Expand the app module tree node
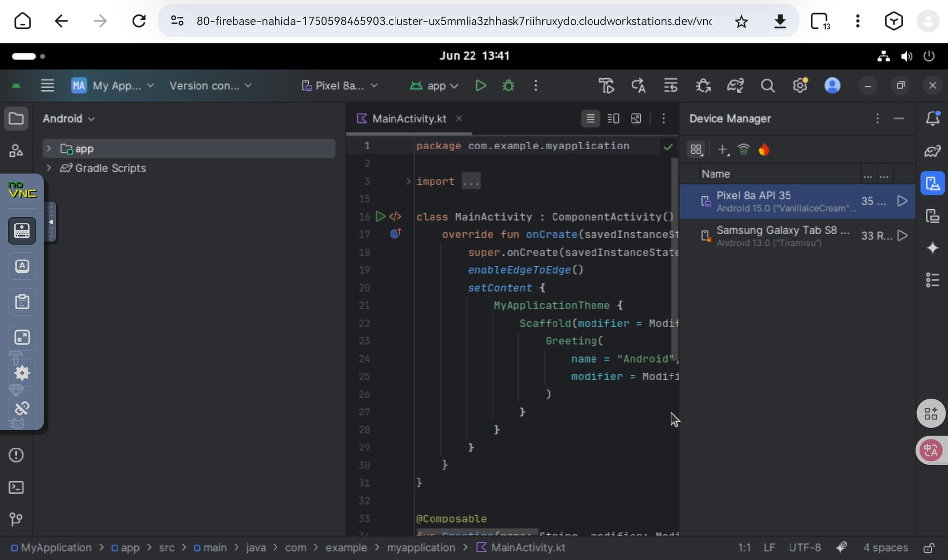Image resolution: width=948 pixels, height=560 pixels. point(49,149)
